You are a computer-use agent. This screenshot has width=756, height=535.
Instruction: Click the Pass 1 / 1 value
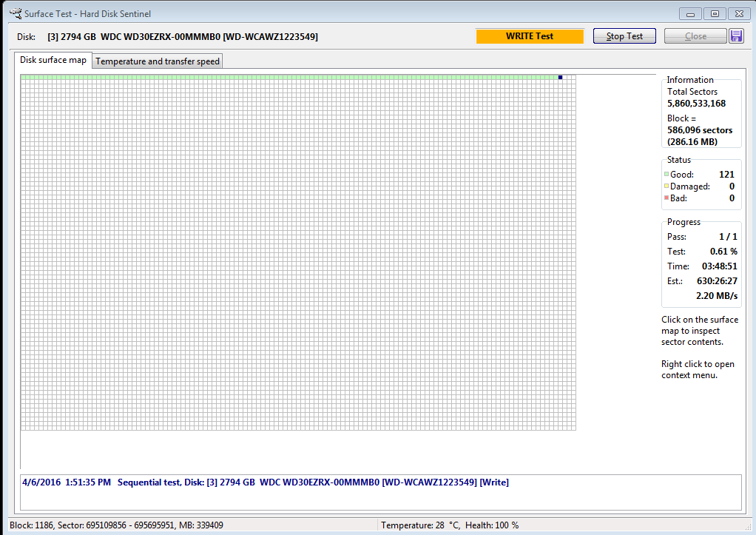coord(728,236)
